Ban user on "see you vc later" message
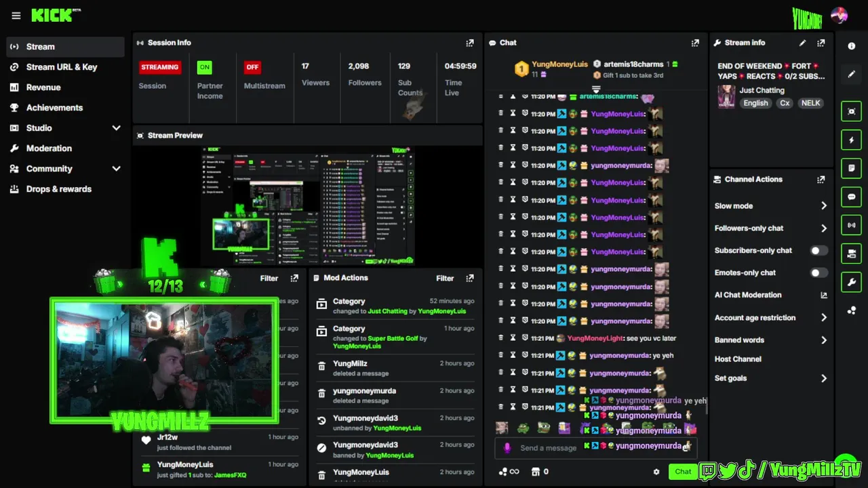868x488 pixels. 525,338
